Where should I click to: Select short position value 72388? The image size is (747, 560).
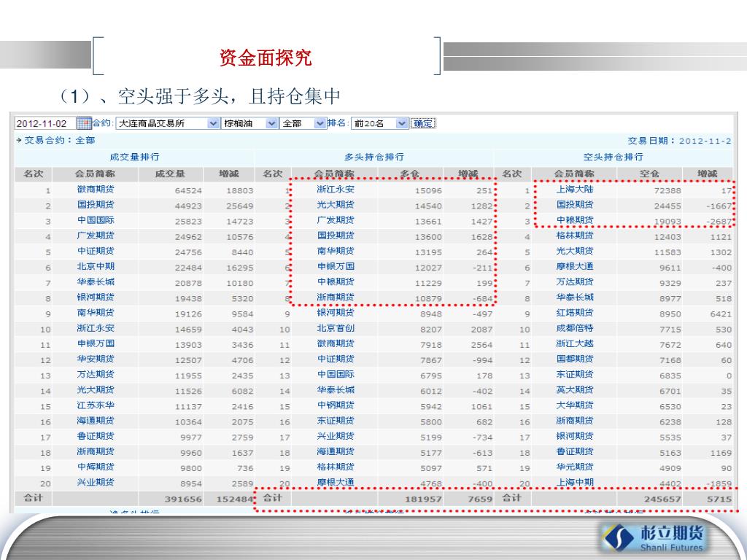tap(667, 191)
